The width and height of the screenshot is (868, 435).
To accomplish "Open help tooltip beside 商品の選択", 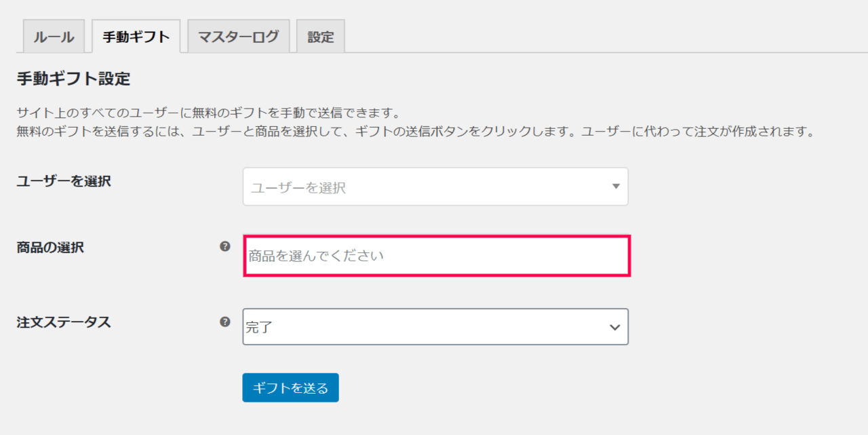I will 225,247.
